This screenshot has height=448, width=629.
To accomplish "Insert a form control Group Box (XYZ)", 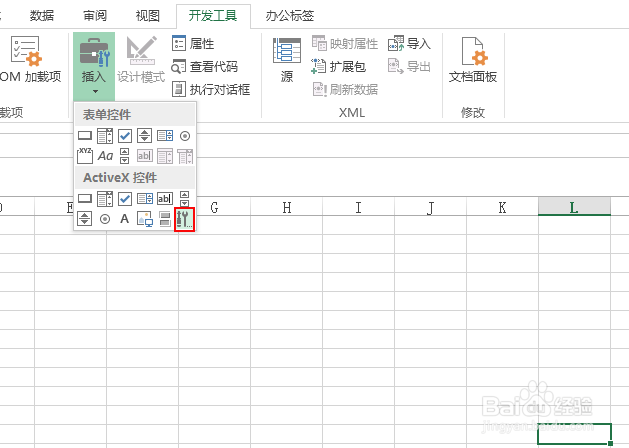I will point(85,156).
